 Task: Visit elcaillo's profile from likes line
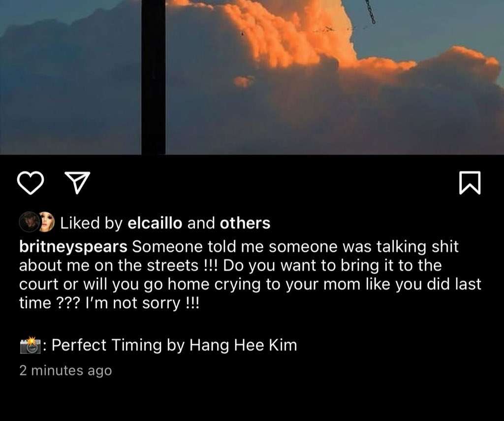click(155, 223)
